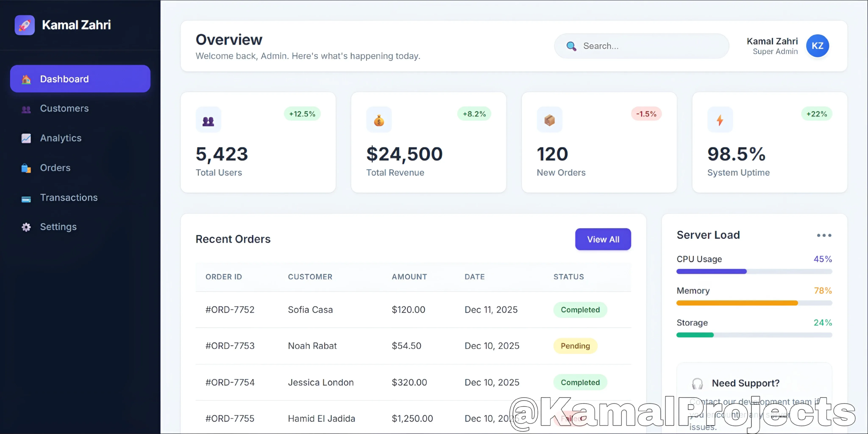The width and height of the screenshot is (868, 434).
Task: Focus the Search input field
Action: tap(650, 46)
